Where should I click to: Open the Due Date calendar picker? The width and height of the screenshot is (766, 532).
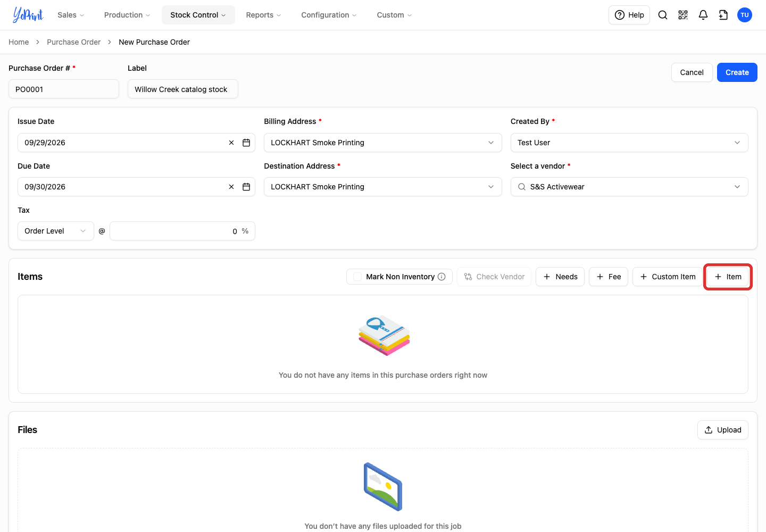coord(246,187)
